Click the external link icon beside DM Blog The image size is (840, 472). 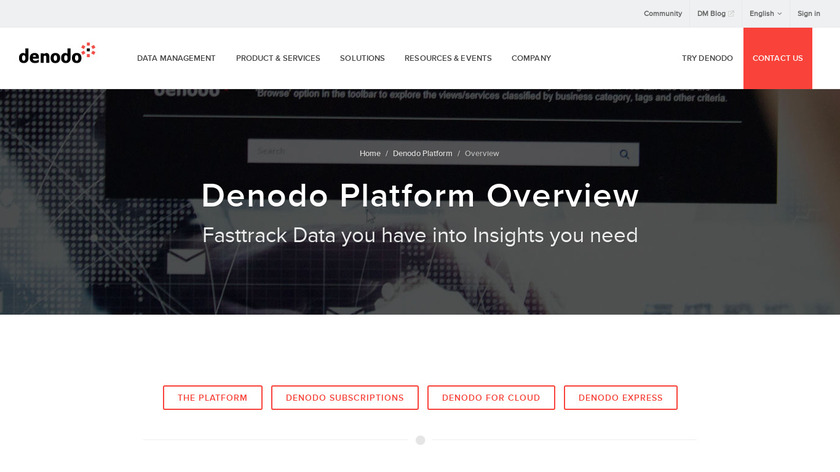(731, 13)
